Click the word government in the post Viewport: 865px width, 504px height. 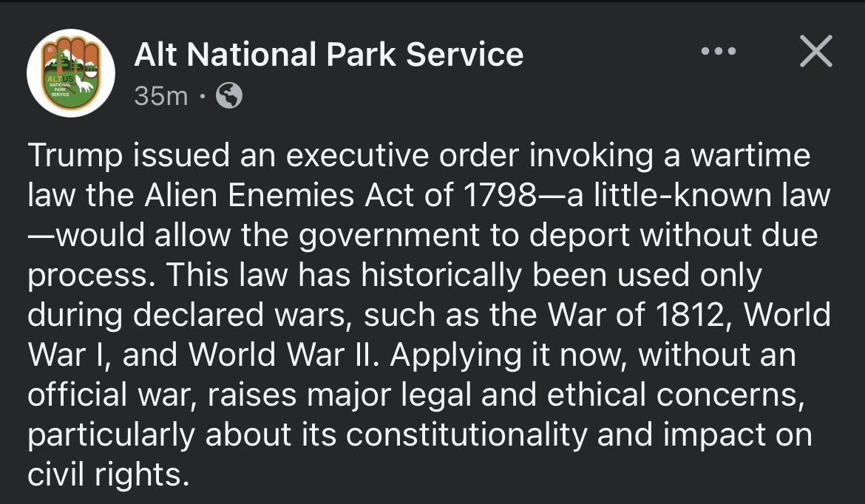(390, 236)
